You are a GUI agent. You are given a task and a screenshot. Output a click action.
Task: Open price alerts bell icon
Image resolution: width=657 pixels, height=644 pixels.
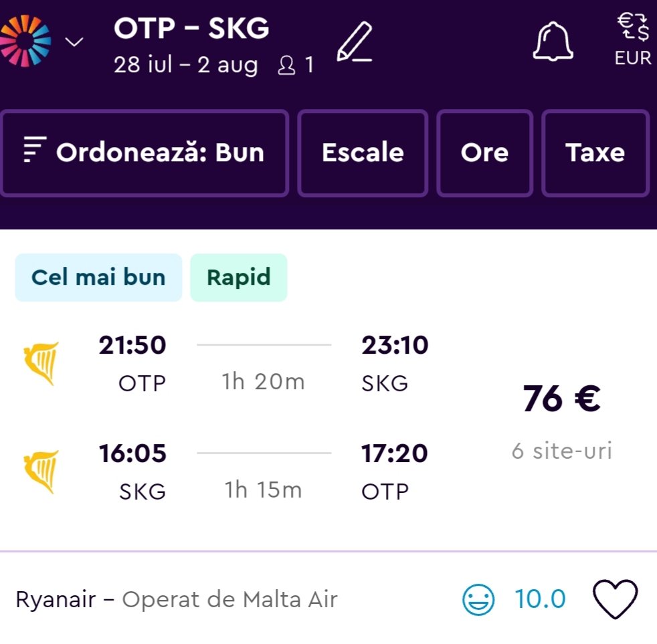point(553,41)
